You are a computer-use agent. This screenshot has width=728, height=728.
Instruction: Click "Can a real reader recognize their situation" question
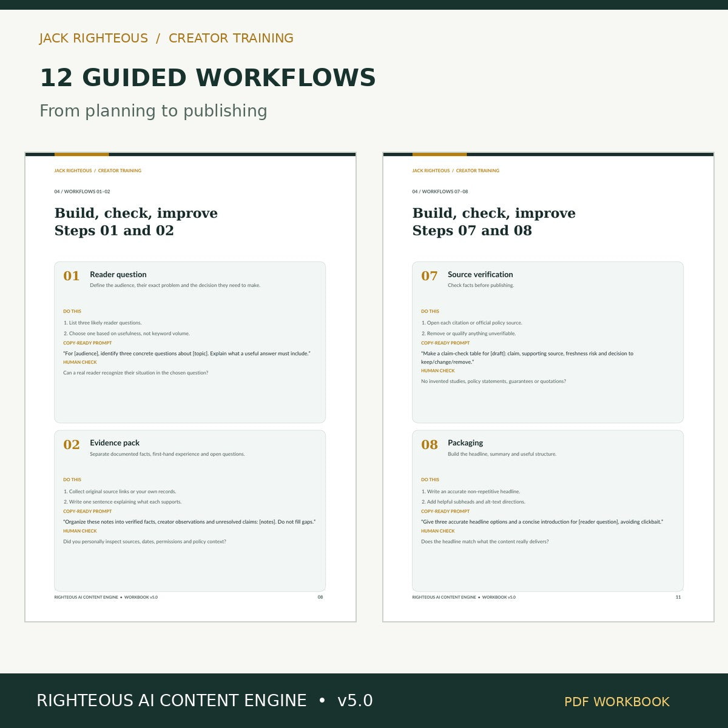click(136, 373)
